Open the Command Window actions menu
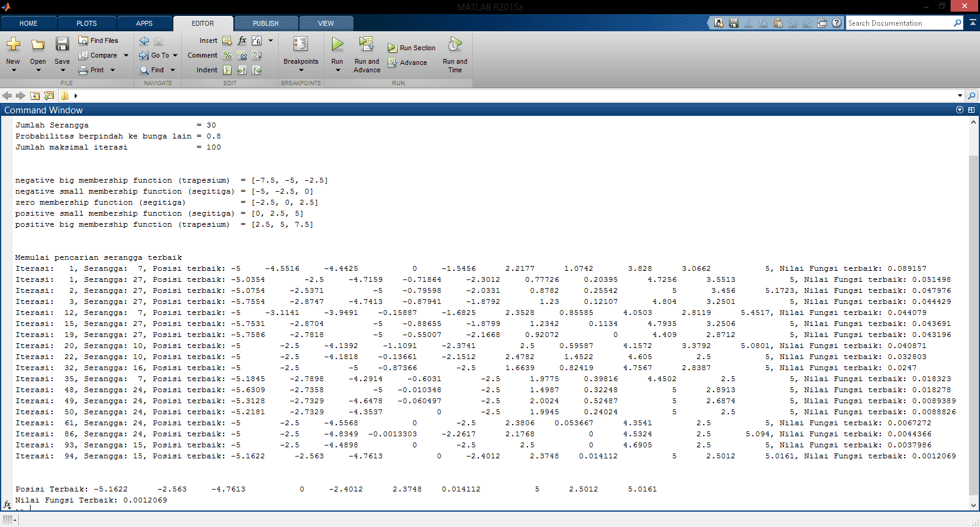 click(x=959, y=110)
